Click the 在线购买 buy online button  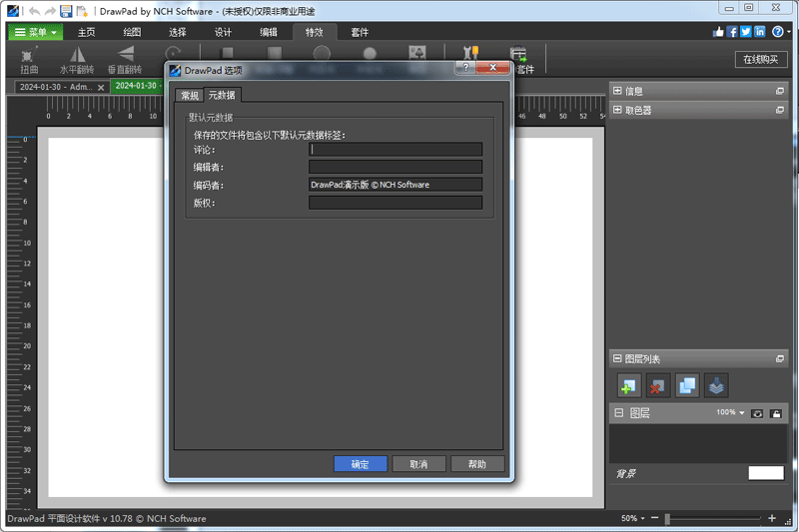pos(761,59)
